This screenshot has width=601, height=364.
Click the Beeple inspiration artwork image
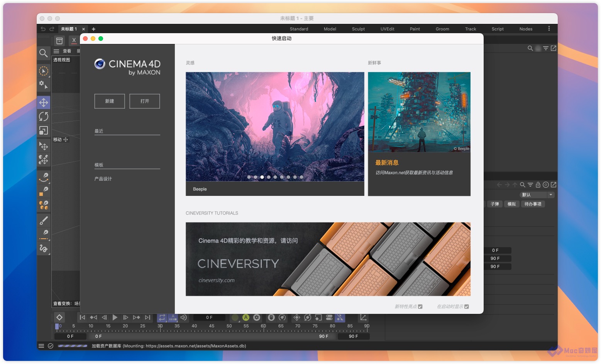coord(275,127)
